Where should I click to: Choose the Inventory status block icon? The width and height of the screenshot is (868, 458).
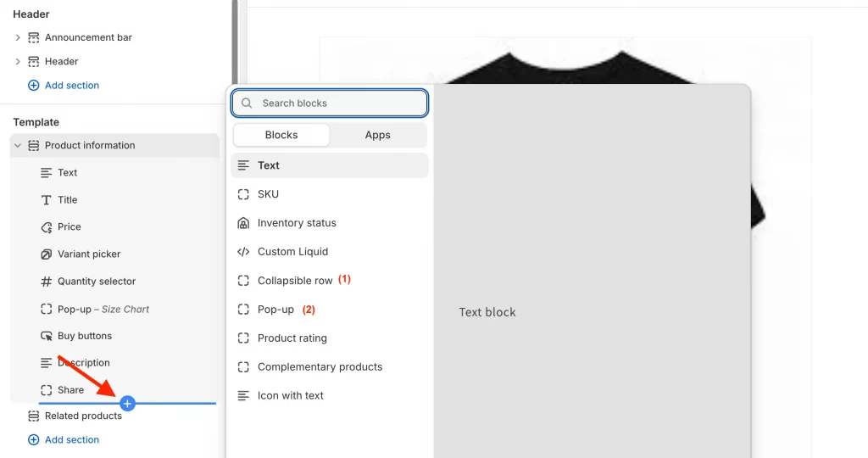click(x=243, y=223)
